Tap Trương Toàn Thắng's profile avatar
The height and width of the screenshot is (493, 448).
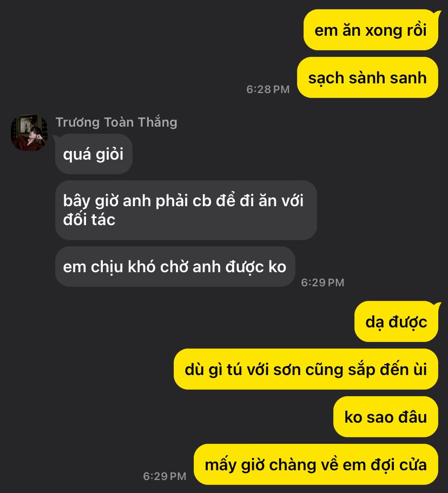29,133
